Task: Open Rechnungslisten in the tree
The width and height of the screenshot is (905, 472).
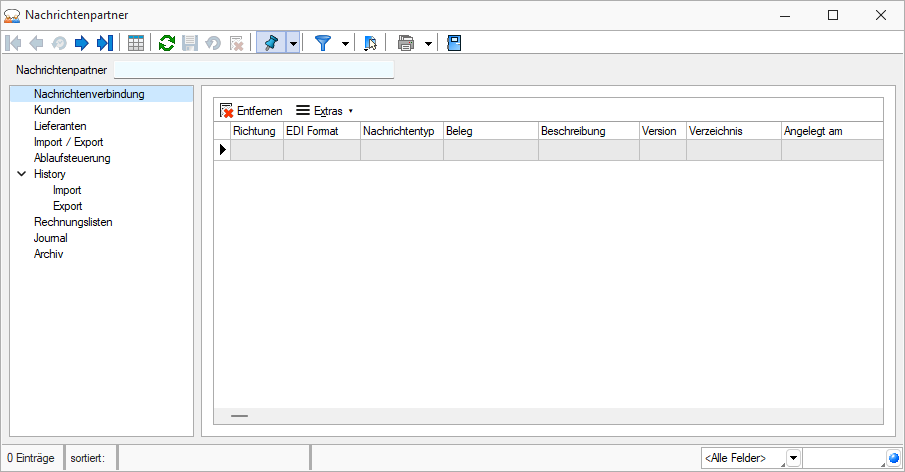Action: (x=73, y=222)
